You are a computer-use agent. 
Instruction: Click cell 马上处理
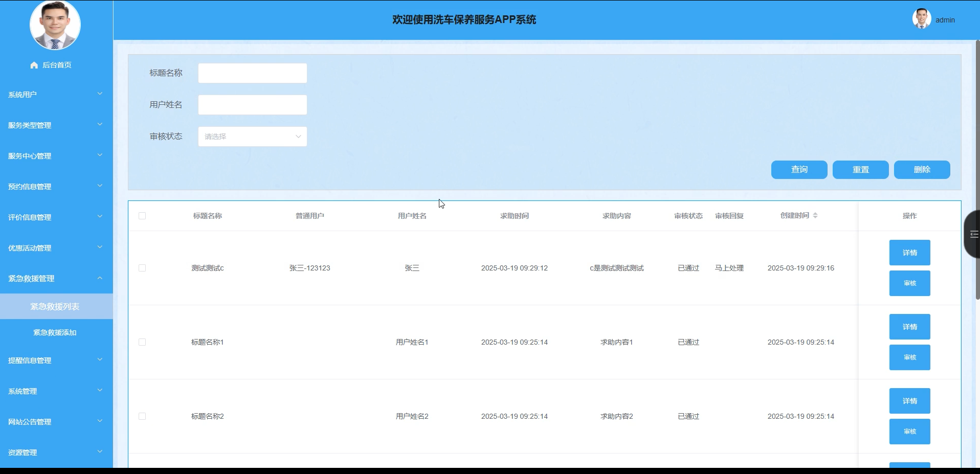pos(729,268)
